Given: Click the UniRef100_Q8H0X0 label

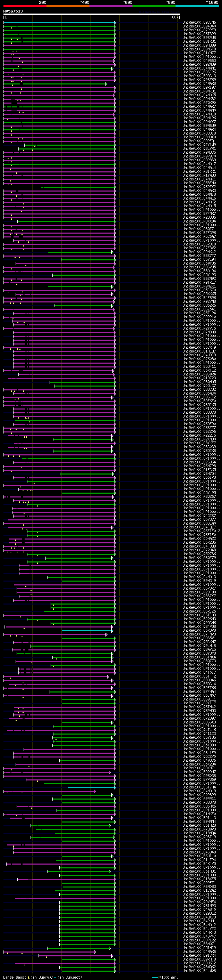Looking at the screenshot, I should click(x=199, y=137).
